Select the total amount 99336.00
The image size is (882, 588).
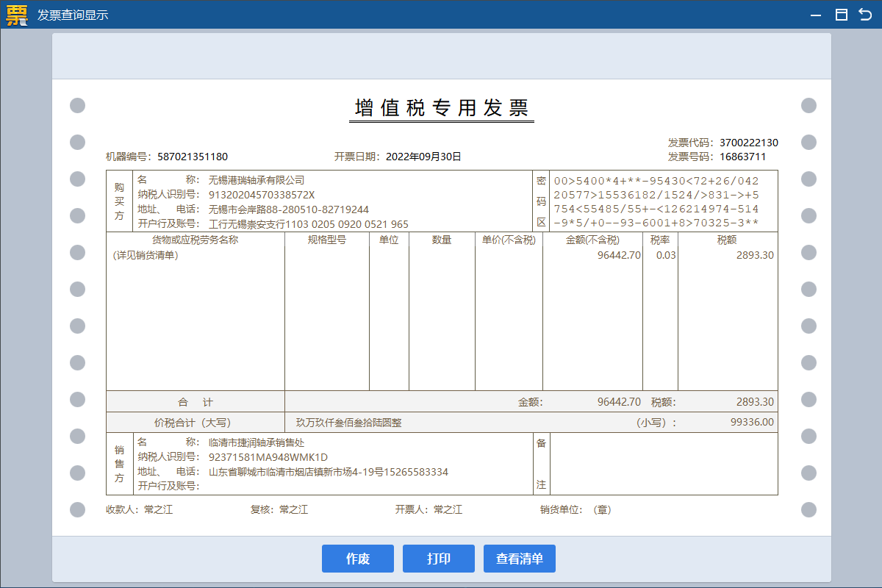752,423
